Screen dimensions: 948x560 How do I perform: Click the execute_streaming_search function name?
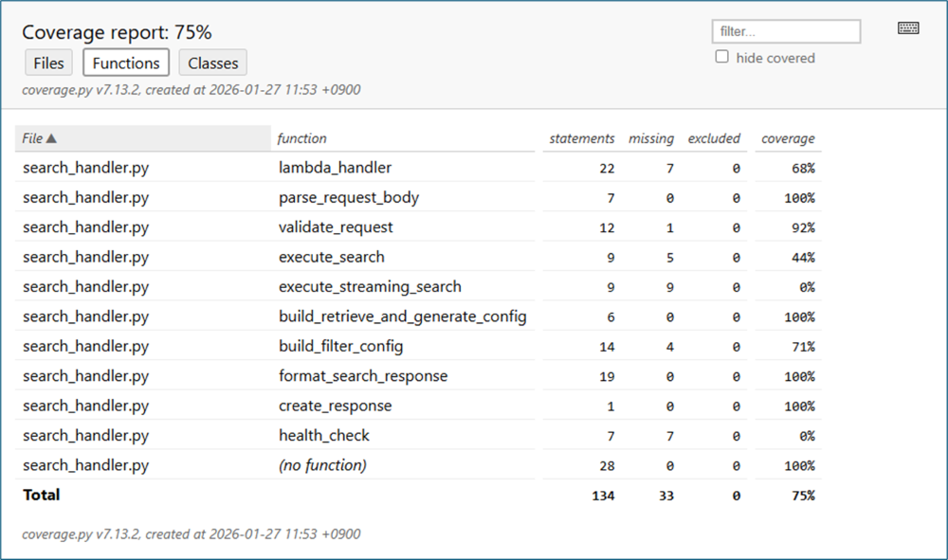coord(370,287)
